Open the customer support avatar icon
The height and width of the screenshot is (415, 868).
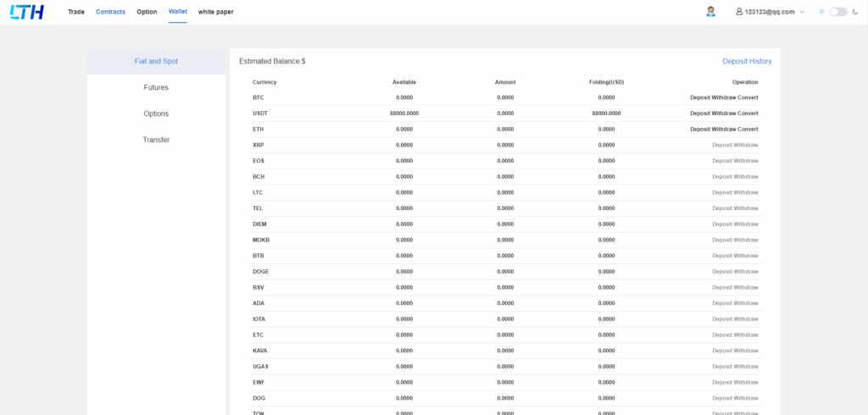[710, 12]
